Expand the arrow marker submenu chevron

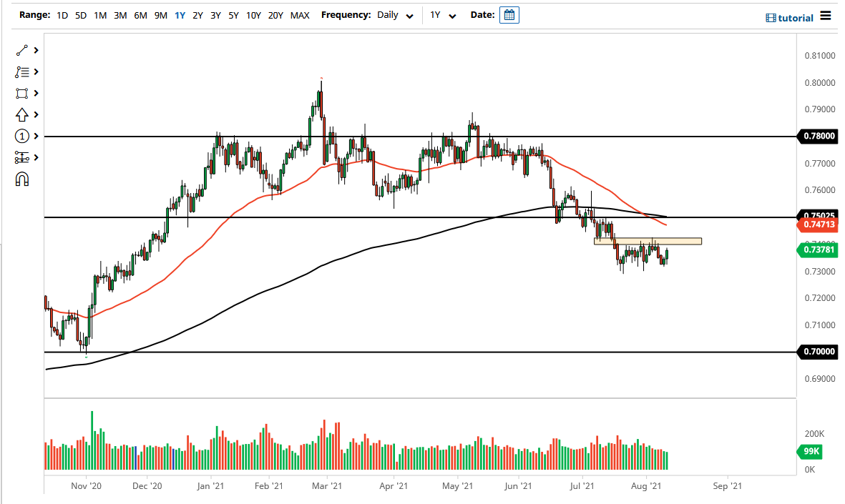point(36,114)
